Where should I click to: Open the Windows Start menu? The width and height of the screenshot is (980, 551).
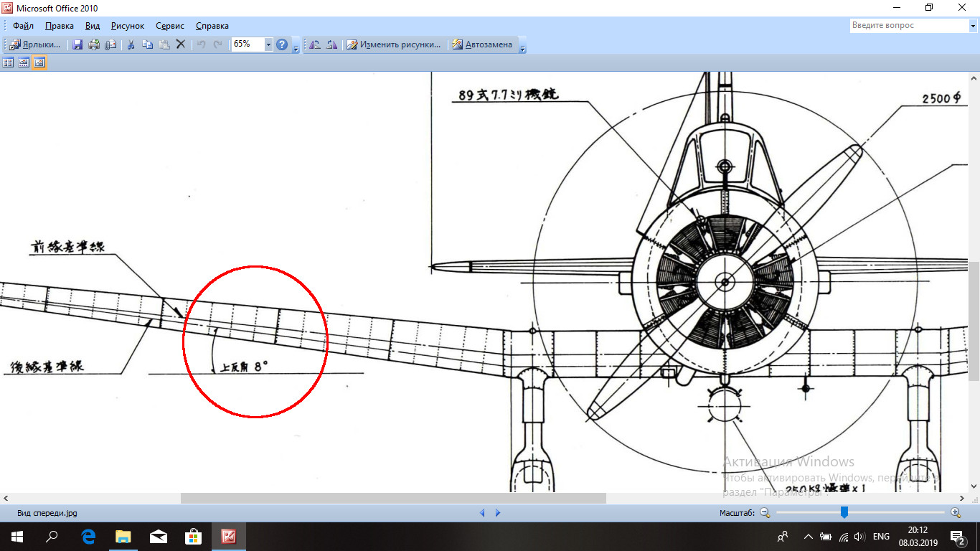(17, 536)
